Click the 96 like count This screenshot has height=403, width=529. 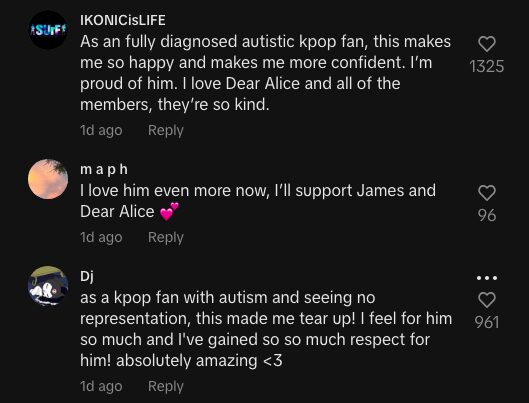(487, 215)
